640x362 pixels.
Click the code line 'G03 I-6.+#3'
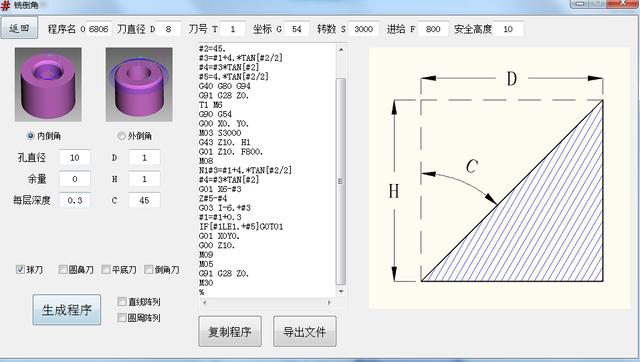coord(225,208)
